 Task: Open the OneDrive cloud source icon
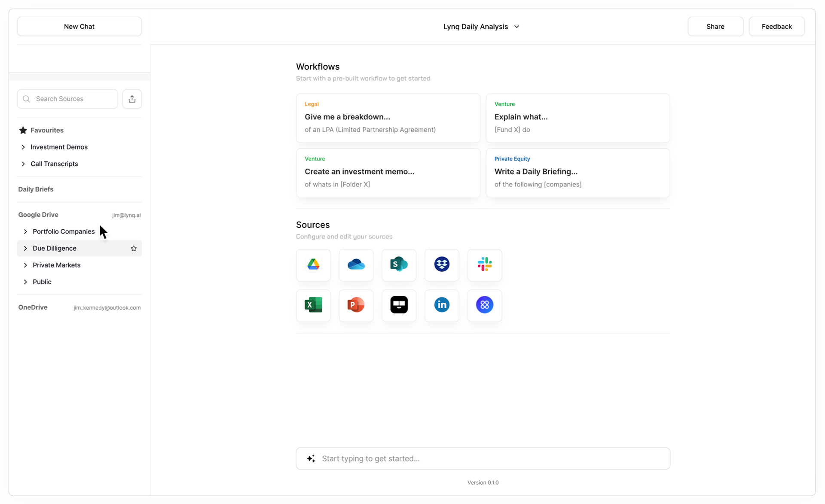356,264
